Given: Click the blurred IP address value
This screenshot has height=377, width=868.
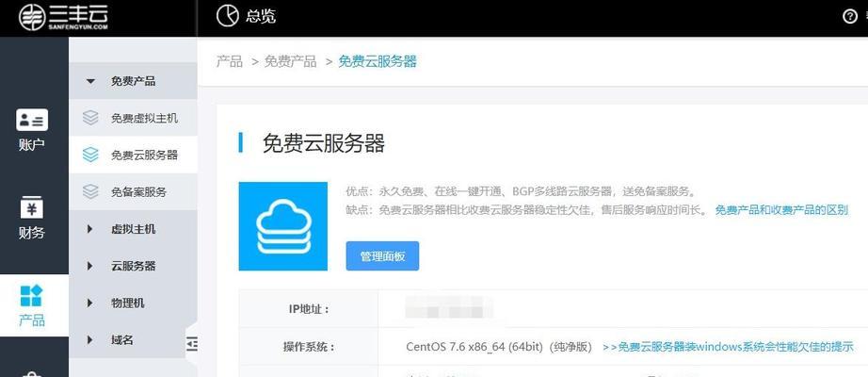Looking at the screenshot, I should pyautogui.click(x=449, y=307).
